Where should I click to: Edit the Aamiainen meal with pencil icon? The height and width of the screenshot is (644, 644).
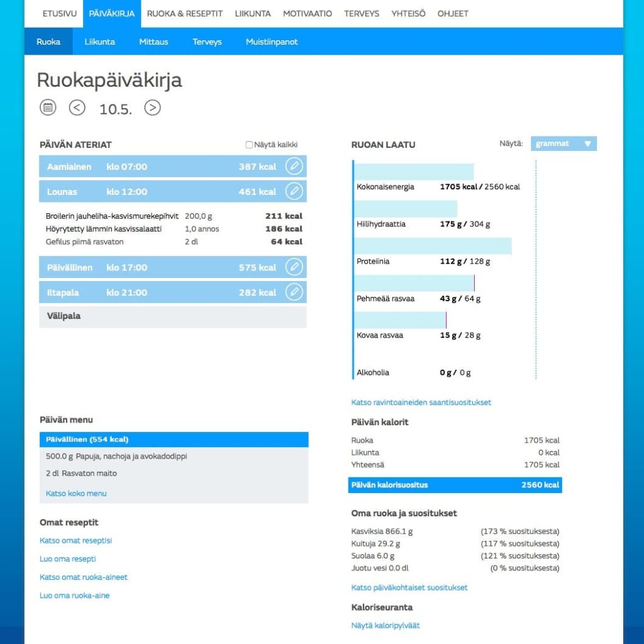pos(294,167)
